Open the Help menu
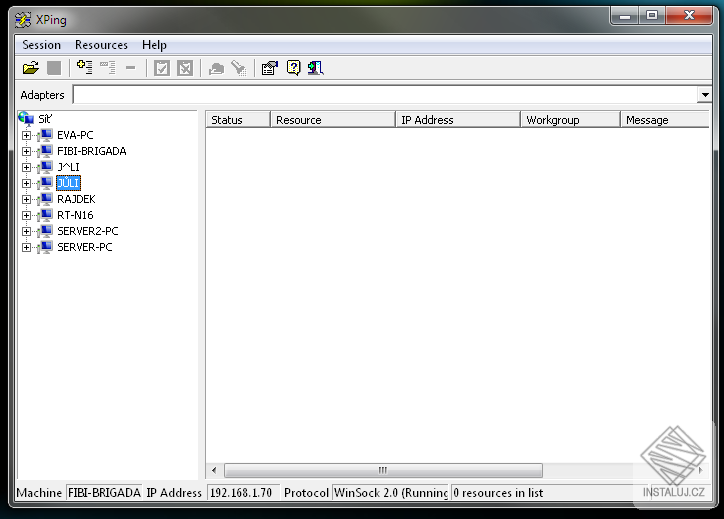The image size is (724, 519). point(154,45)
